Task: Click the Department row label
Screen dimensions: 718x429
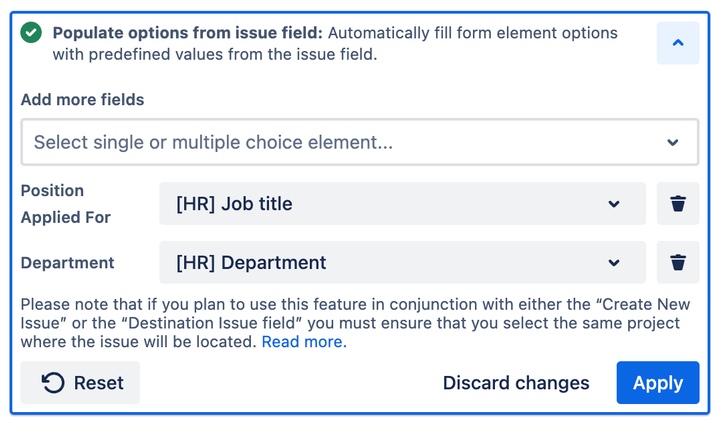Action: pyautogui.click(x=67, y=263)
